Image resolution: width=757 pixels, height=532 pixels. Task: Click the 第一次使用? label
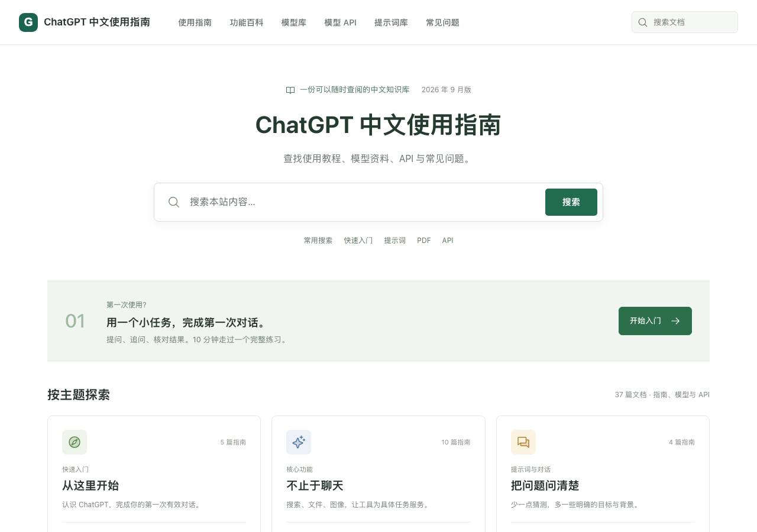tap(127, 305)
